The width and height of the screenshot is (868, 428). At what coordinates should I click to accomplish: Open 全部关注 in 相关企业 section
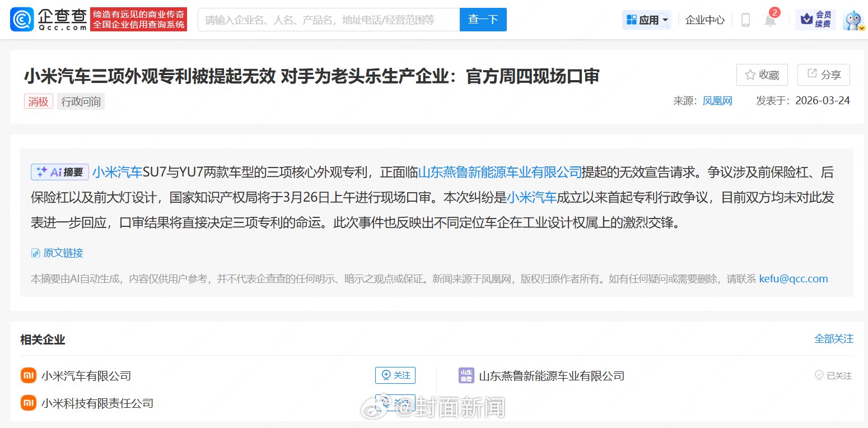[833, 338]
